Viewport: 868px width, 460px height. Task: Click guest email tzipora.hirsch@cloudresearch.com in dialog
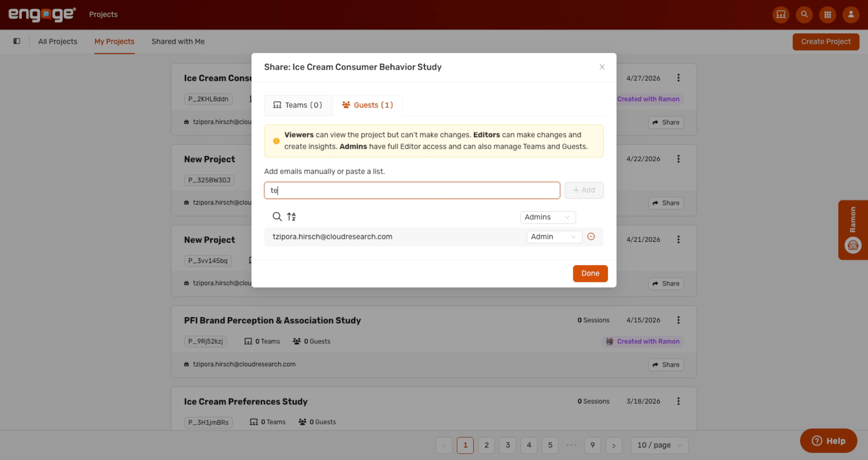point(332,237)
